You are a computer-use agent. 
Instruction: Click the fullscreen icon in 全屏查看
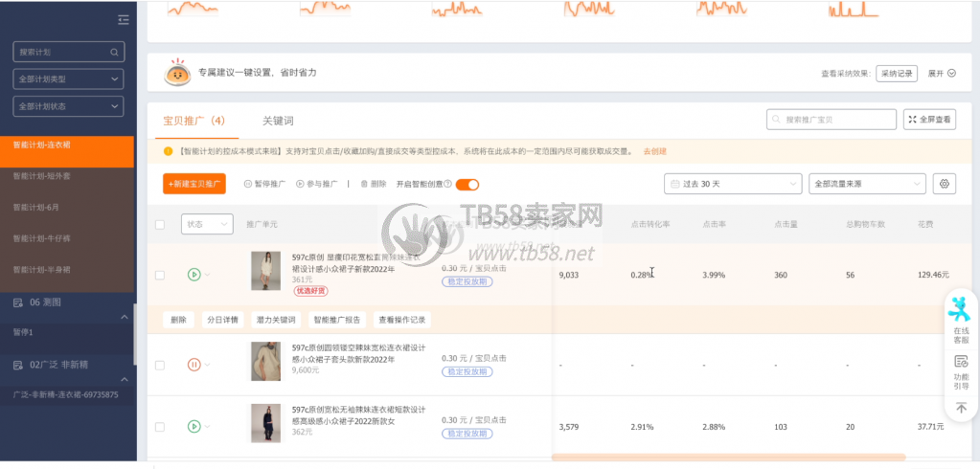click(x=911, y=119)
